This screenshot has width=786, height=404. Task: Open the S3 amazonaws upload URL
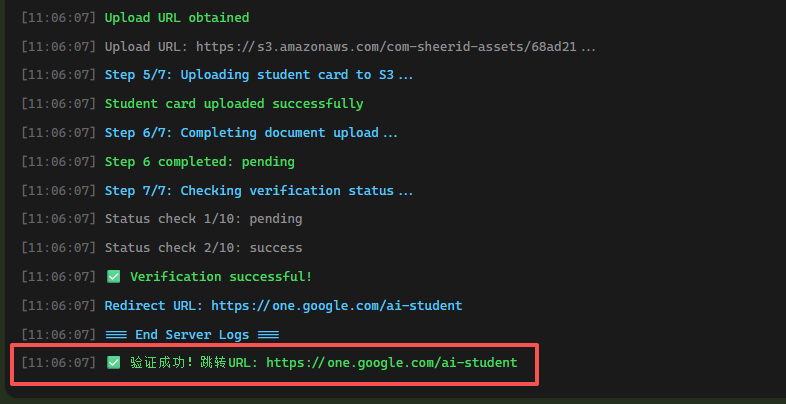(395, 46)
